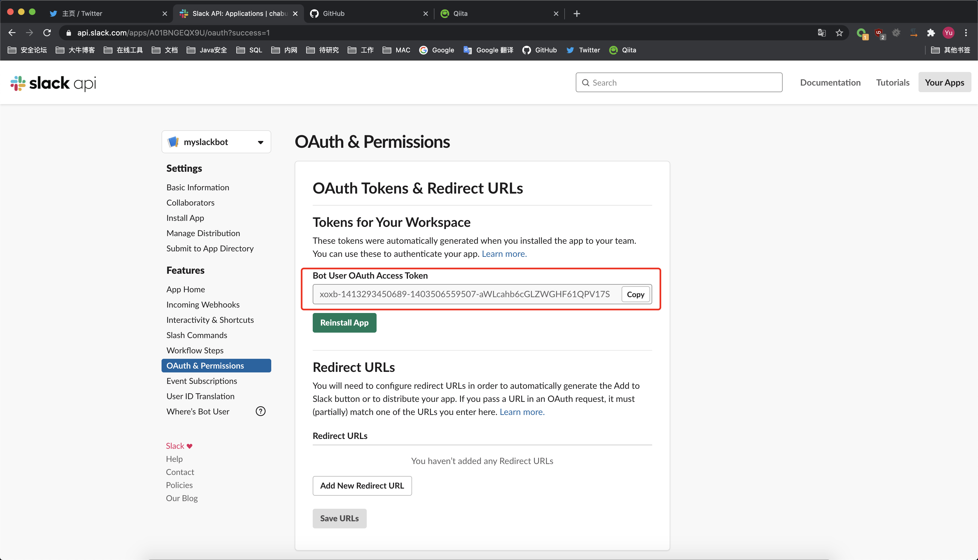Follow Learn more link under Tokens
This screenshot has height=560, width=978.
(504, 254)
